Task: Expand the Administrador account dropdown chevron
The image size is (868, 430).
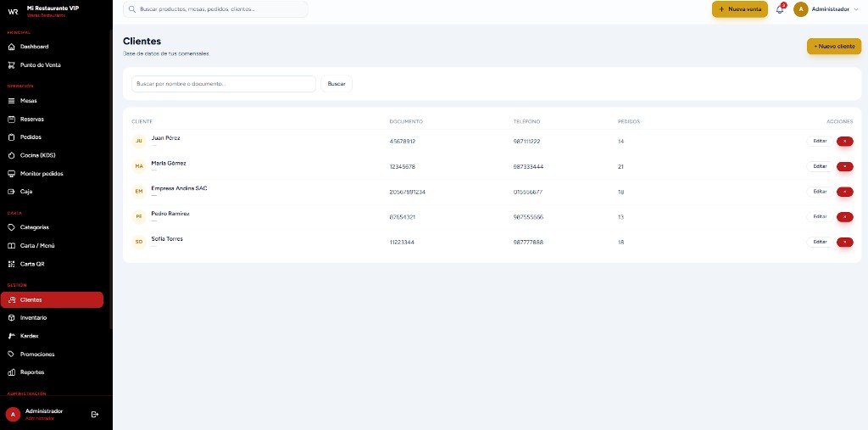Action: click(856, 9)
